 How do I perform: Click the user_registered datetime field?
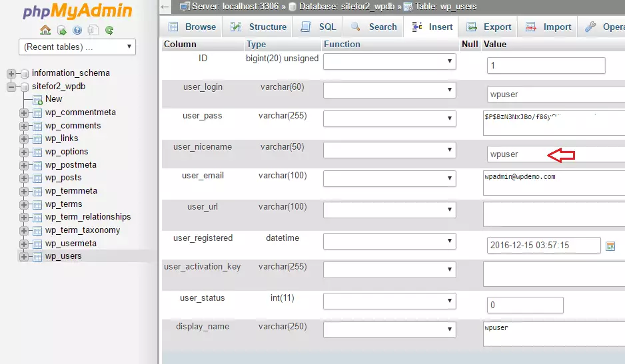544,246
